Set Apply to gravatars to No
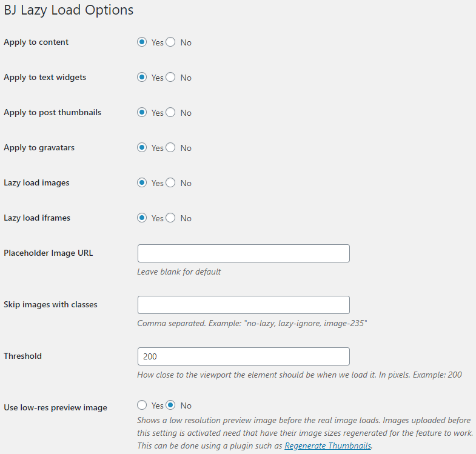 (x=171, y=148)
